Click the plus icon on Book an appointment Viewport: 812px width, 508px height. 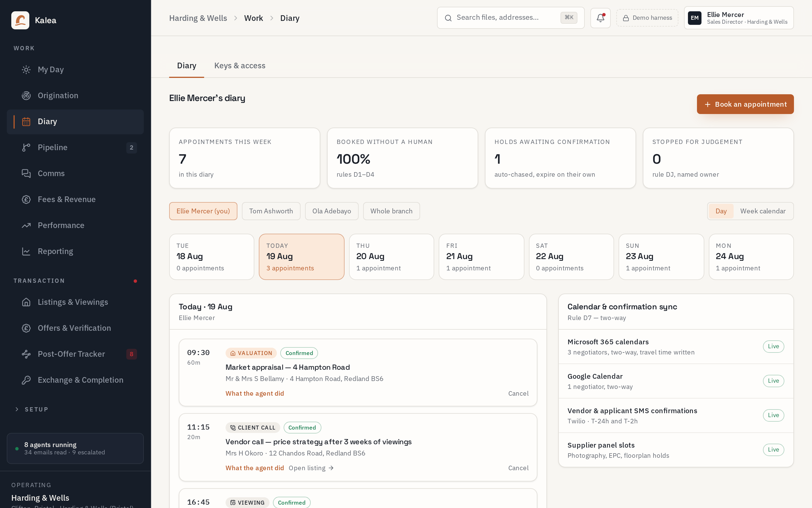707,104
